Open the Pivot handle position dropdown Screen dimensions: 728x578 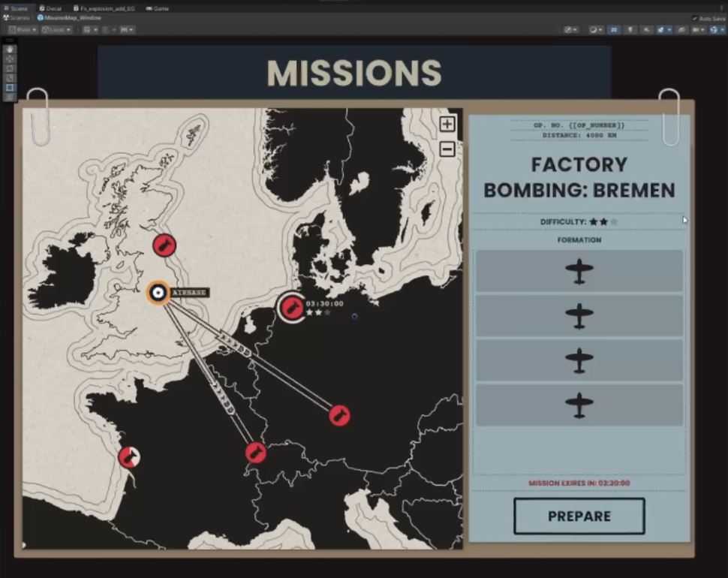(x=23, y=30)
